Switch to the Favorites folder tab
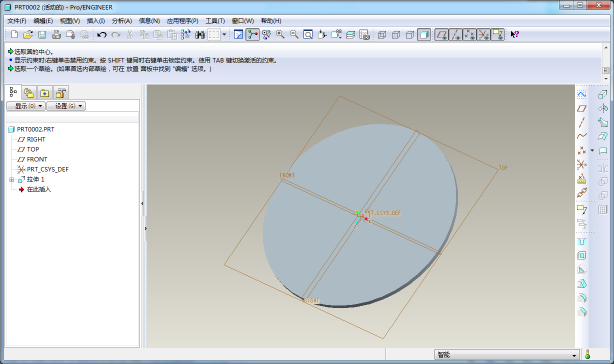This screenshot has width=614, height=364. click(x=45, y=93)
